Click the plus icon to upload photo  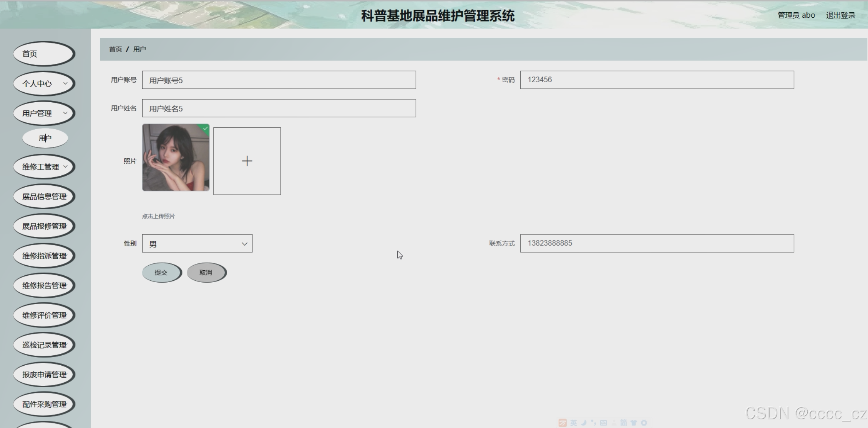[x=247, y=161]
